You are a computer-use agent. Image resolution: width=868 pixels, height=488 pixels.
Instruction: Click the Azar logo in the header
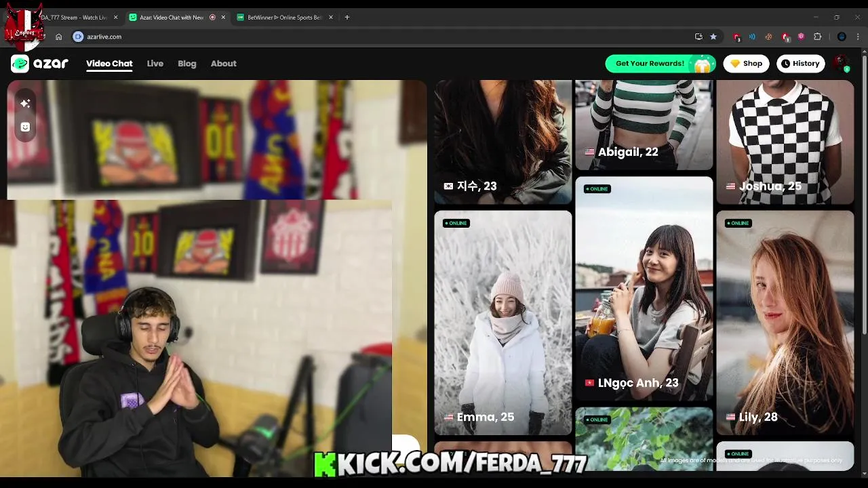[40, 64]
